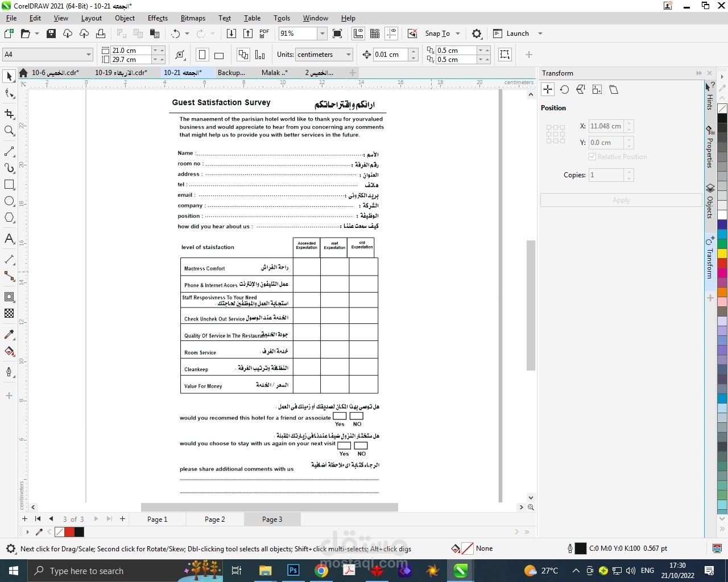
Task: Save the document with the floppy icon
Action: (51, 34)
